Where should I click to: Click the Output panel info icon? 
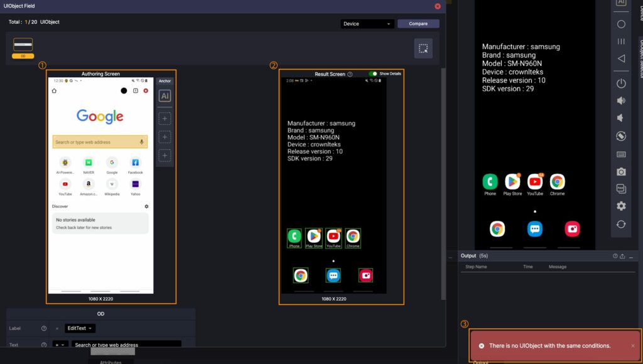pyautogui.click(x=615, y=256)
